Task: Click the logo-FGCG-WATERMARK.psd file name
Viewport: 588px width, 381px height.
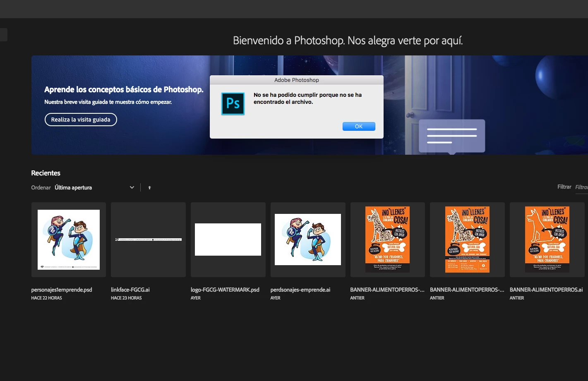Action: click(225, 290)
